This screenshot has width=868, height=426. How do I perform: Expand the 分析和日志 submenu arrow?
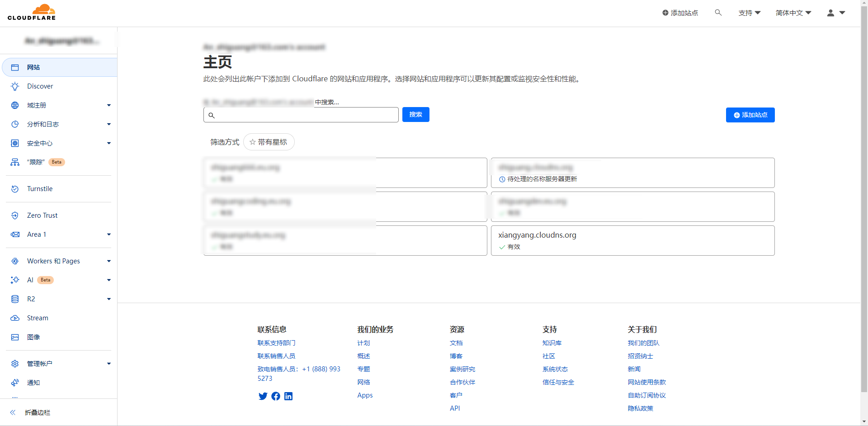(x=109, y=124)
